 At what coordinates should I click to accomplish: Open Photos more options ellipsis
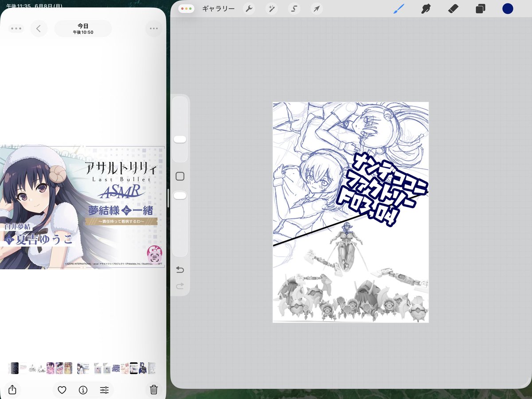click(x=154, y=28)
